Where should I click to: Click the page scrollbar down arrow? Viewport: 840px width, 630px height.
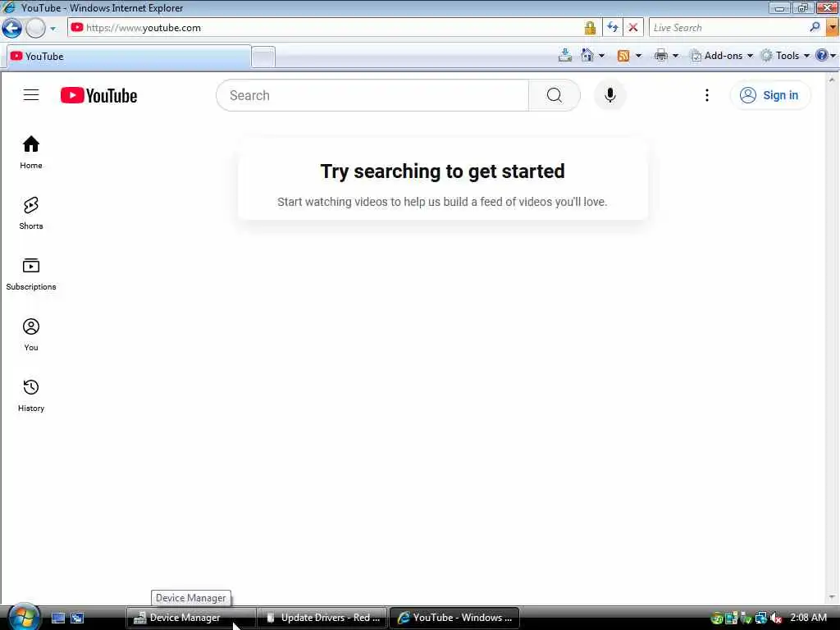point(832,597)
